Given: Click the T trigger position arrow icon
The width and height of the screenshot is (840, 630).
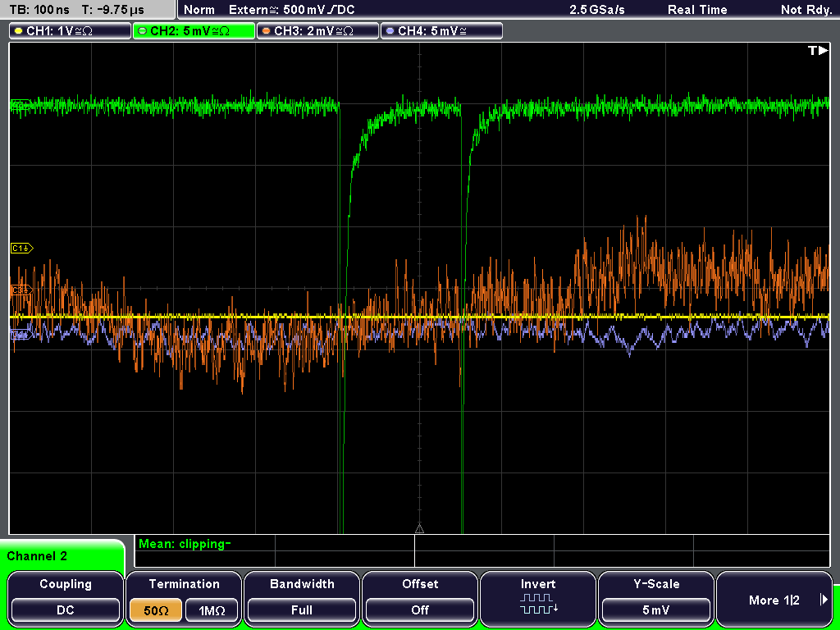Looking at the screenshot, I should click(x=818, y=50).
